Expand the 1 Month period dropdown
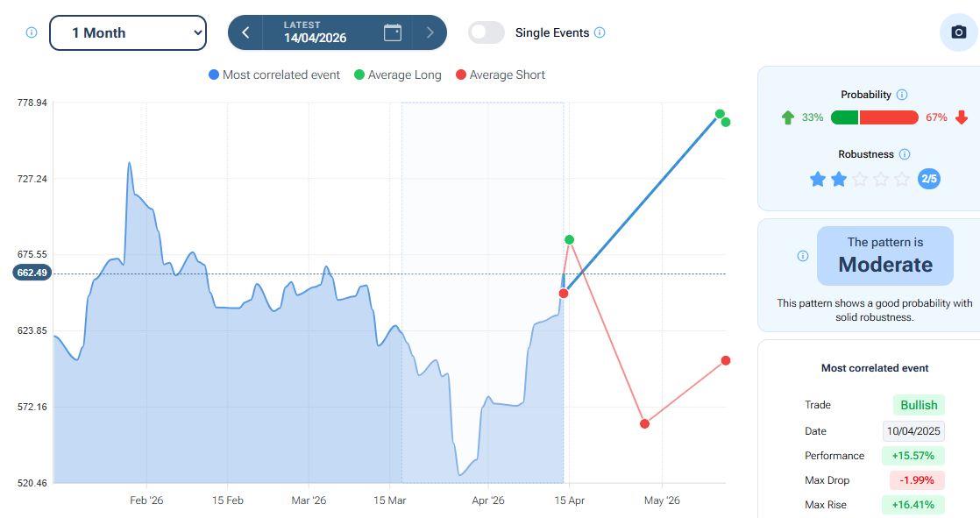This screenshot has width=980, height=518. point(128,32)
